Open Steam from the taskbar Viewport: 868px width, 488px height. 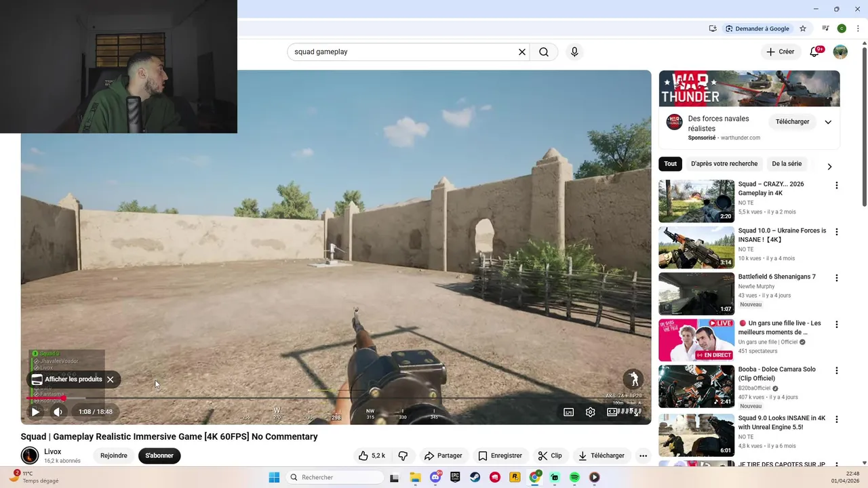(475, 477)
